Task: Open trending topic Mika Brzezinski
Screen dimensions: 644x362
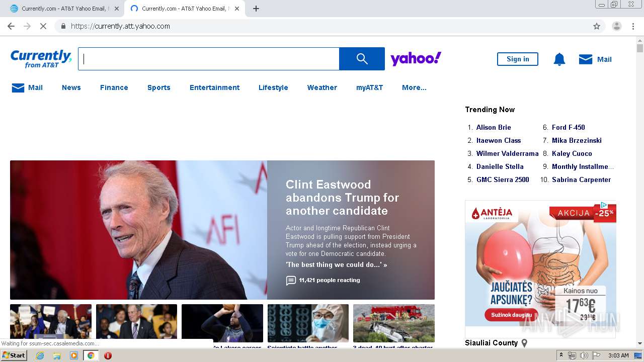Action: (577, 140)
